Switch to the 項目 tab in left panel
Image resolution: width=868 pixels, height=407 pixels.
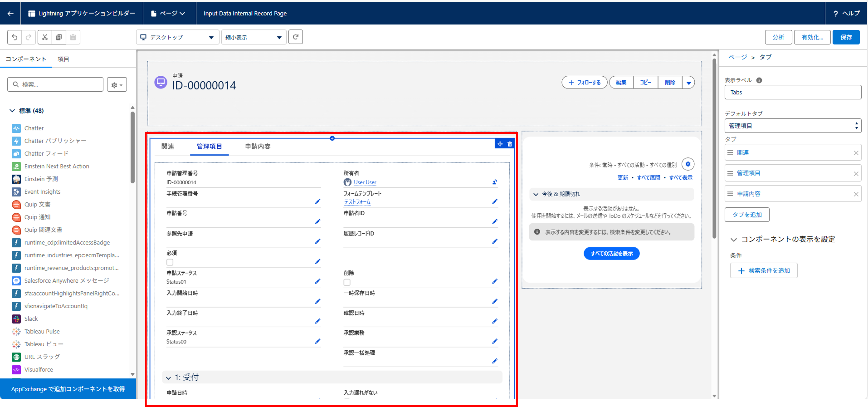63,59
